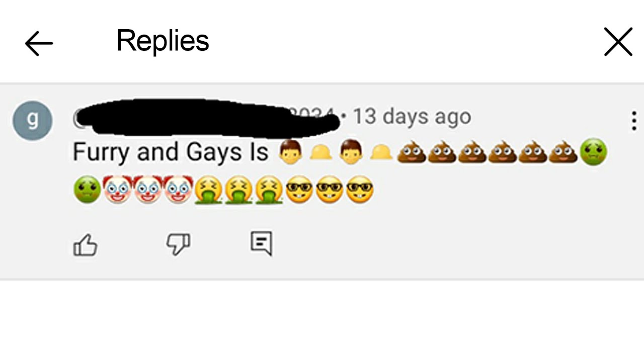Select the Replies header title
The image size is (644, 362).
tap(163, 41)
